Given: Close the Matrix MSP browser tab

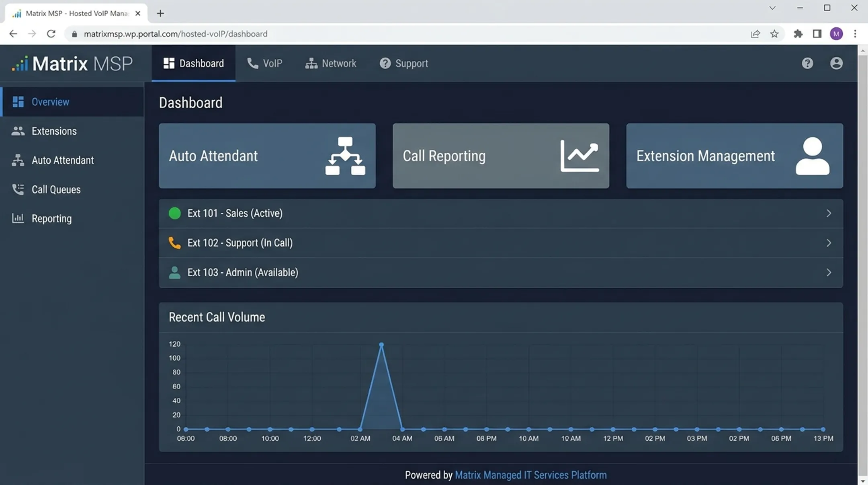Looking at the screenshot, I should click(x=138, y=13).
